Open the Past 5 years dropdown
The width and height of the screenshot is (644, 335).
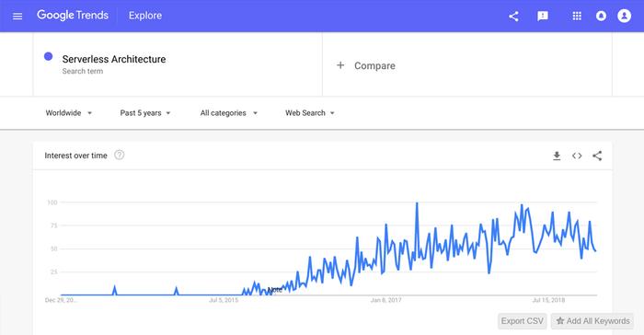point(145,113)
